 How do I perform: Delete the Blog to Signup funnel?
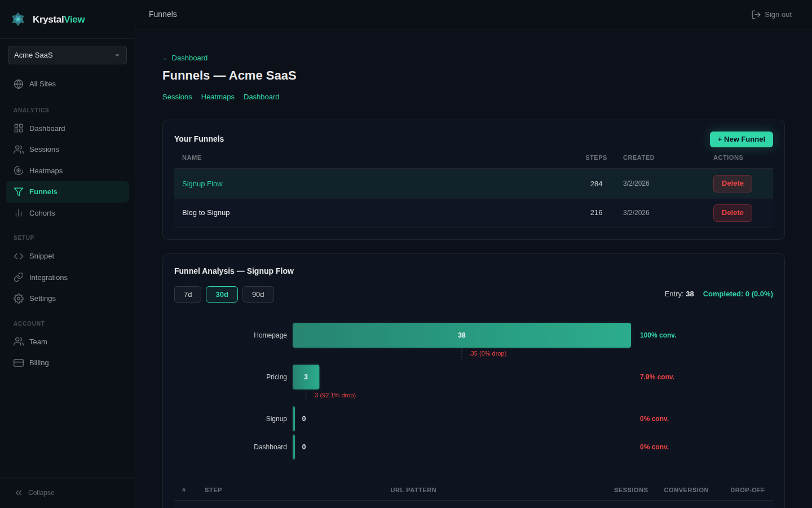(732, 213)
